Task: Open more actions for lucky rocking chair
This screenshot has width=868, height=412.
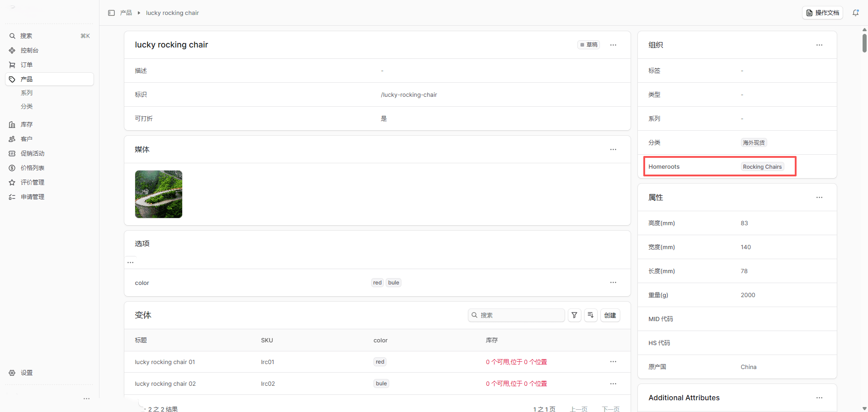Action: (x=613, y=45)
